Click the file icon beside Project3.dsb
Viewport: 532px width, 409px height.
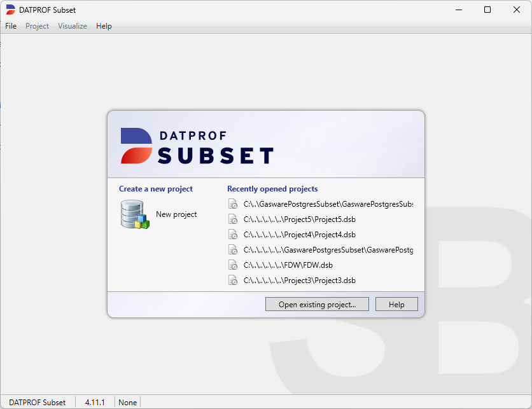(232, 280)
